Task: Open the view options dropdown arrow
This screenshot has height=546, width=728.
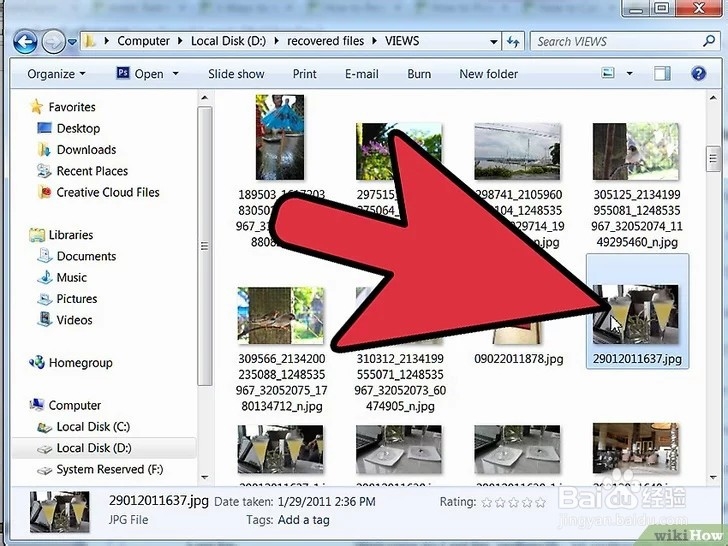Action: 630,73
